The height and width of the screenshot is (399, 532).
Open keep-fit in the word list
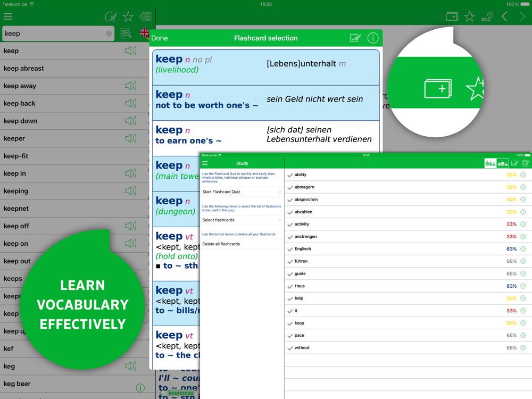74,156
